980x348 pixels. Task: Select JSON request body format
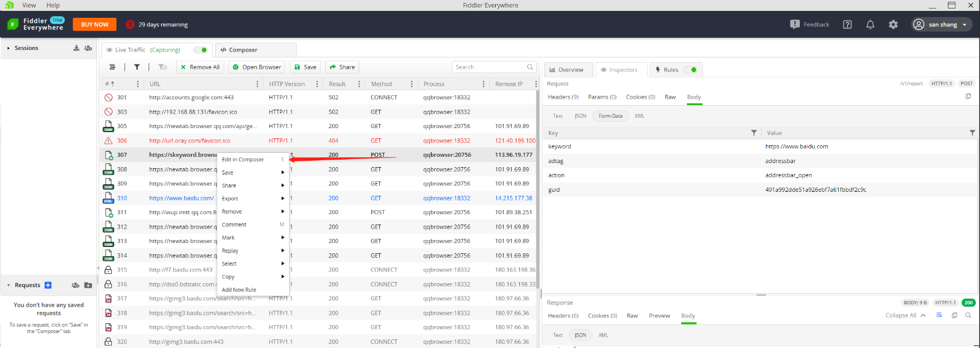pyautogui.click(x=581, y=116)
